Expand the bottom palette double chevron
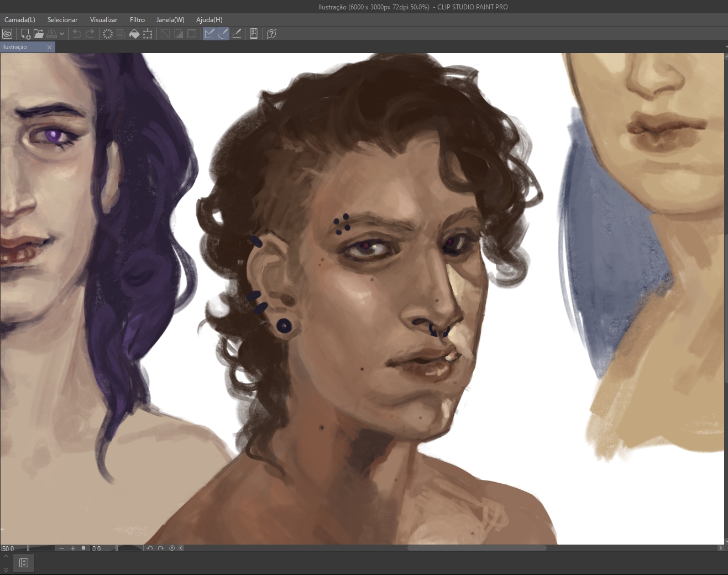 point(6,569)
